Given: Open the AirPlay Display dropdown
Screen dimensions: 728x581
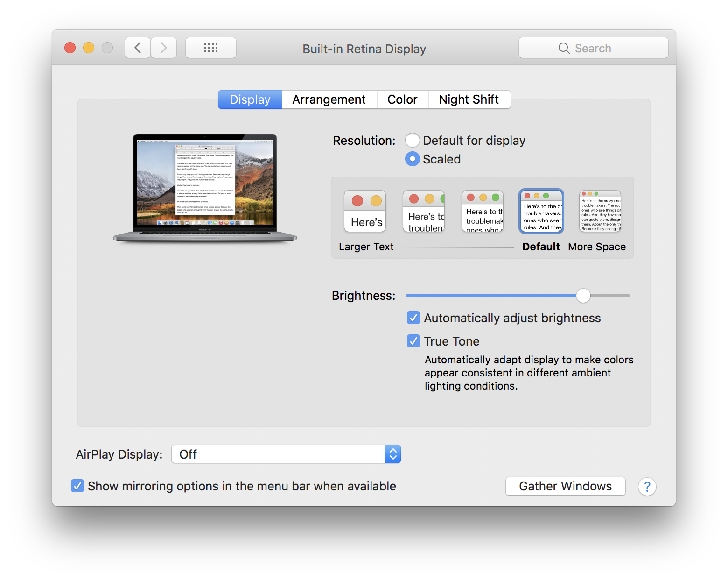Looking at the screenshot, I should click(286, 454).
